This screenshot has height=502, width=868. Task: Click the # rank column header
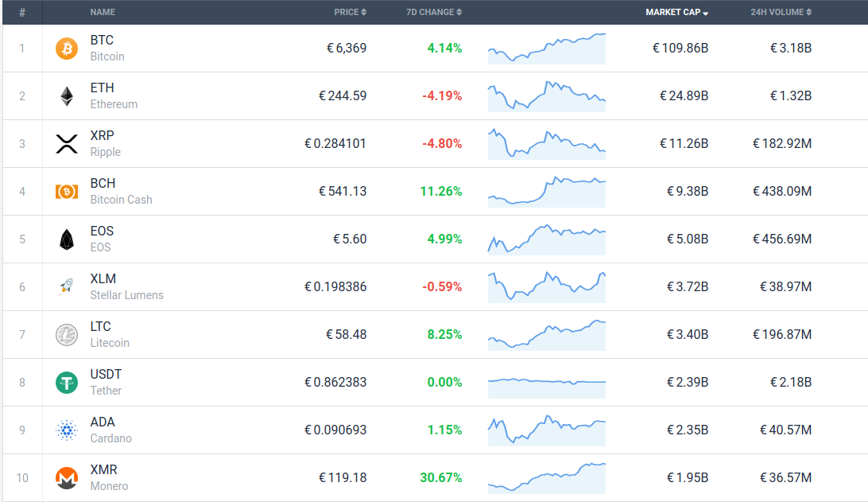pyautogui.click(x=22, y=12)
